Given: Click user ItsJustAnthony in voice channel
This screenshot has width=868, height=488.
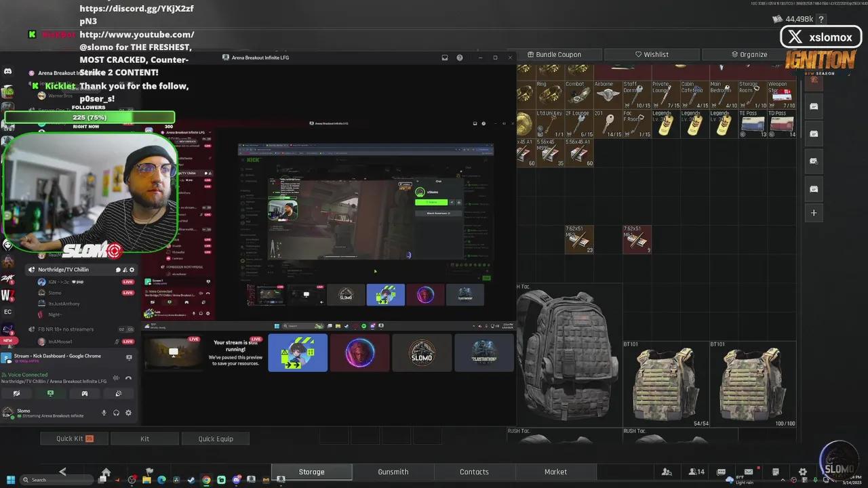Looking at the screenshot, I should click(x=64, y=304).
